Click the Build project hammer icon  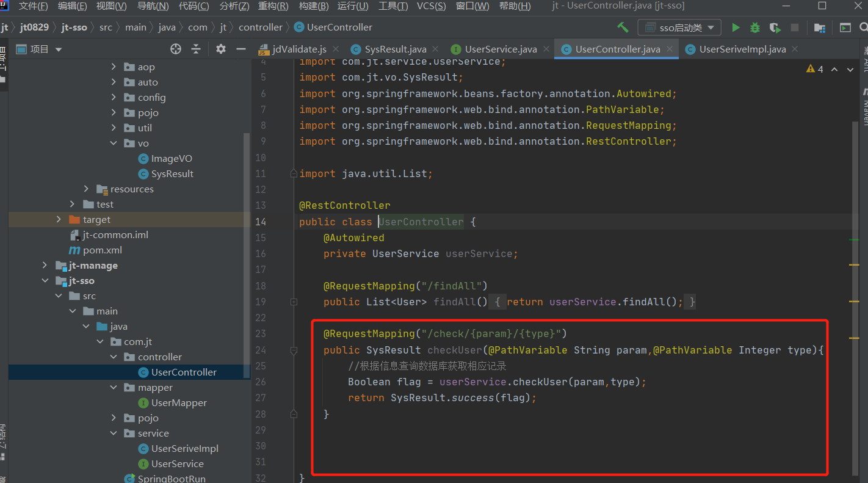click(x=623, y=27)
